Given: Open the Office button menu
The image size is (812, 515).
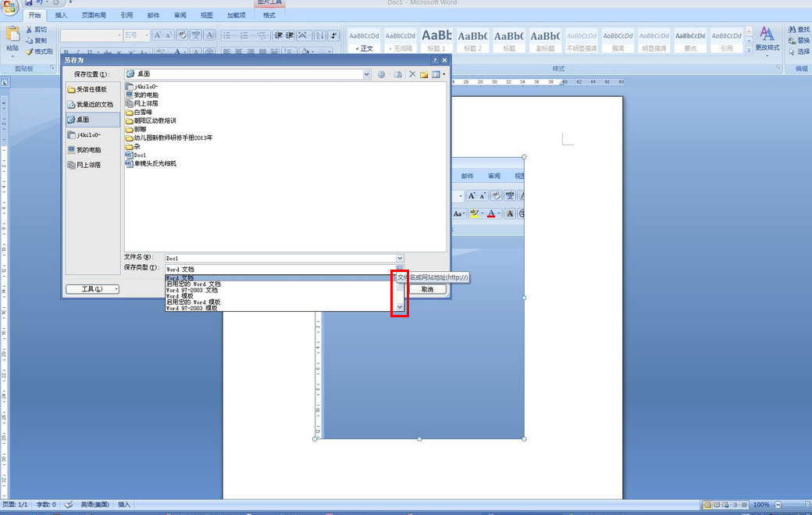Looking at the screenshot, I should pyautogui.click(x=10, y=6).
